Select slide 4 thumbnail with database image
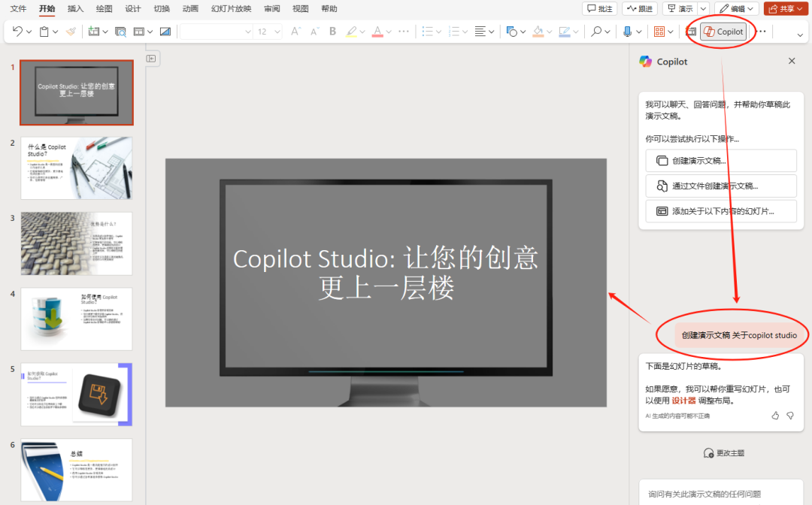 tap(77, 319)
